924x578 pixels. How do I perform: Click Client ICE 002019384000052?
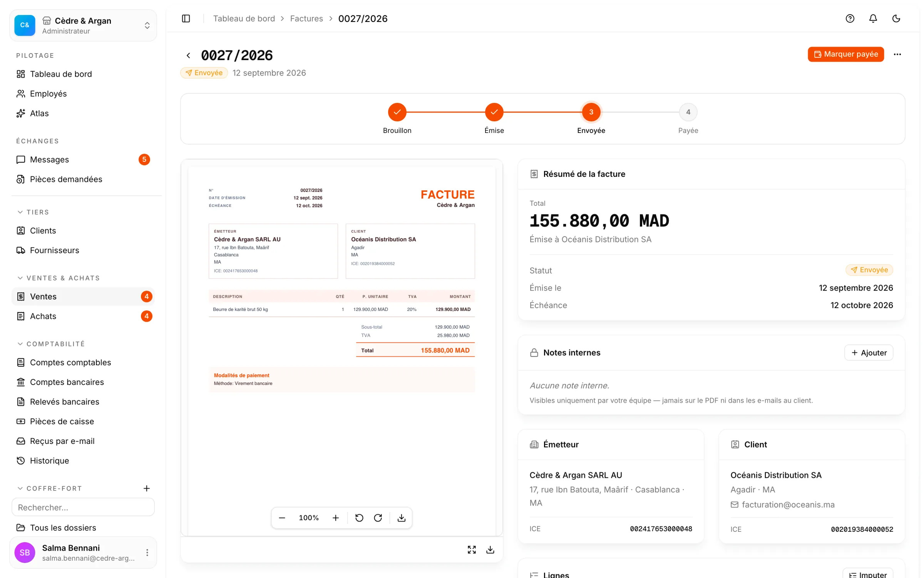(862, 529)
